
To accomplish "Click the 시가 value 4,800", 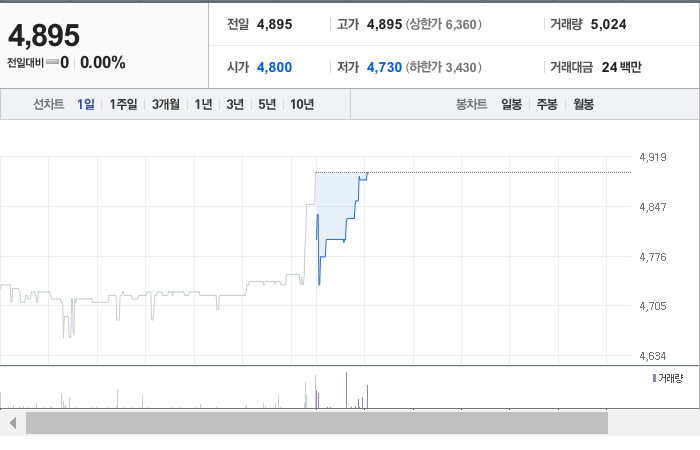I will (275, 67).
